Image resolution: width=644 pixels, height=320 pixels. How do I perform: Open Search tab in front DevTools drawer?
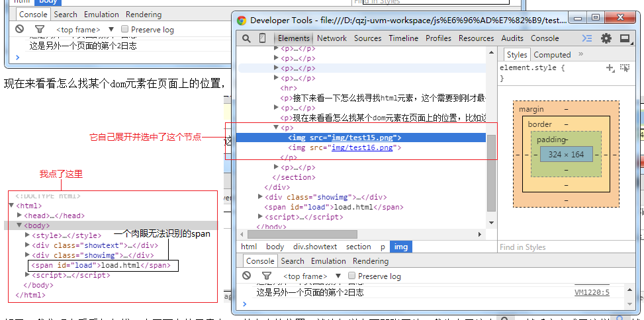293,261
